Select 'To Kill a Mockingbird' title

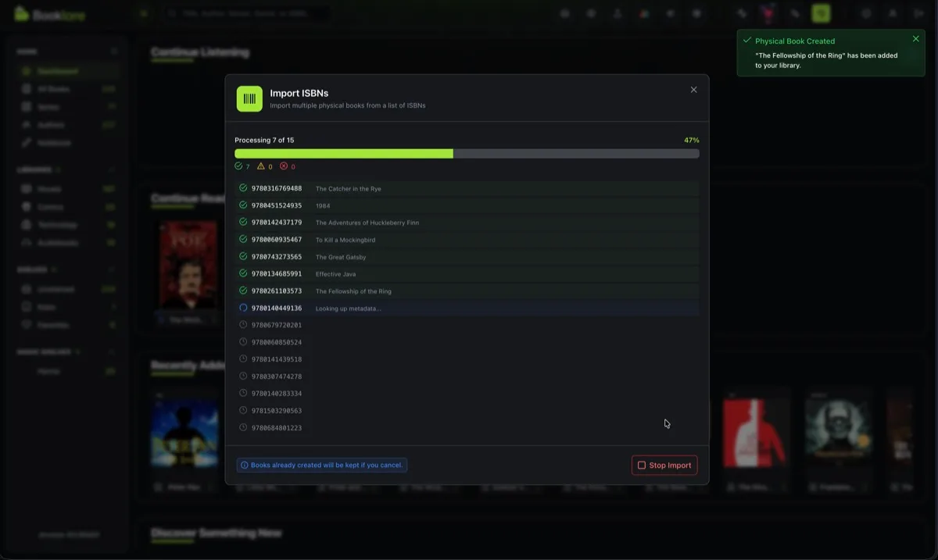[x=345, y=241]
